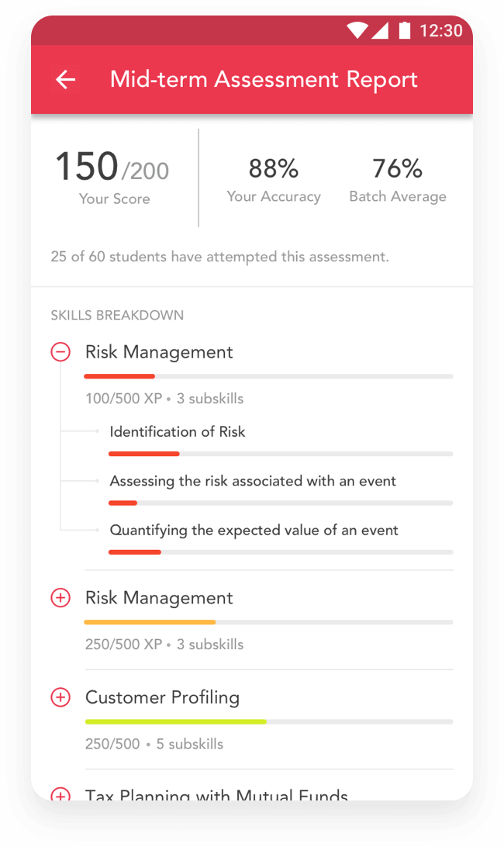Click the 100/500 XP red progress bar
504x847 pixels.
click(268, 376)
